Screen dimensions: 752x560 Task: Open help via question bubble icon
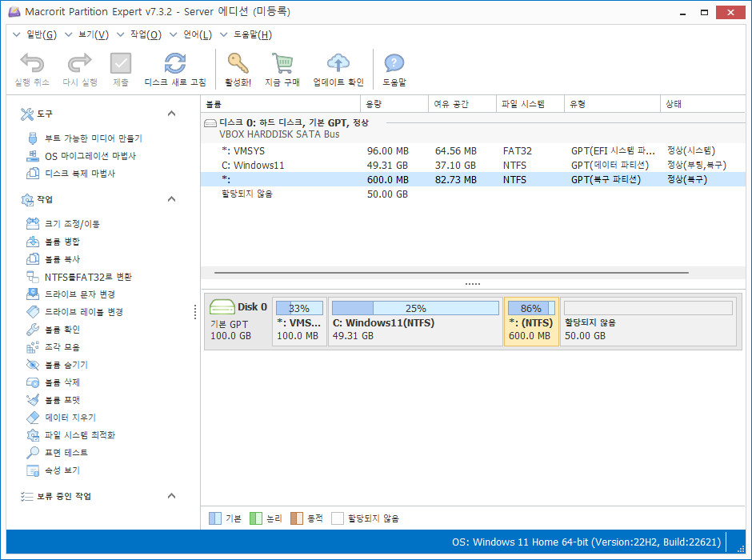(394, 63)
